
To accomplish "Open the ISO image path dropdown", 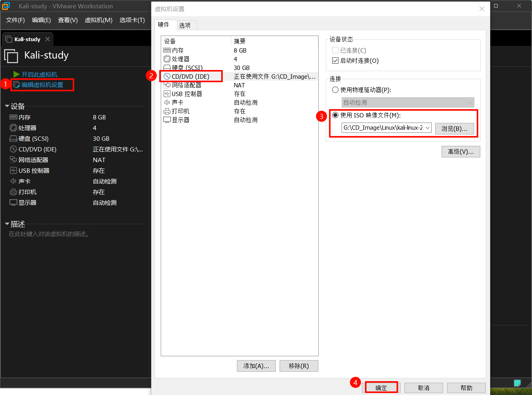I will pos(427,128).
